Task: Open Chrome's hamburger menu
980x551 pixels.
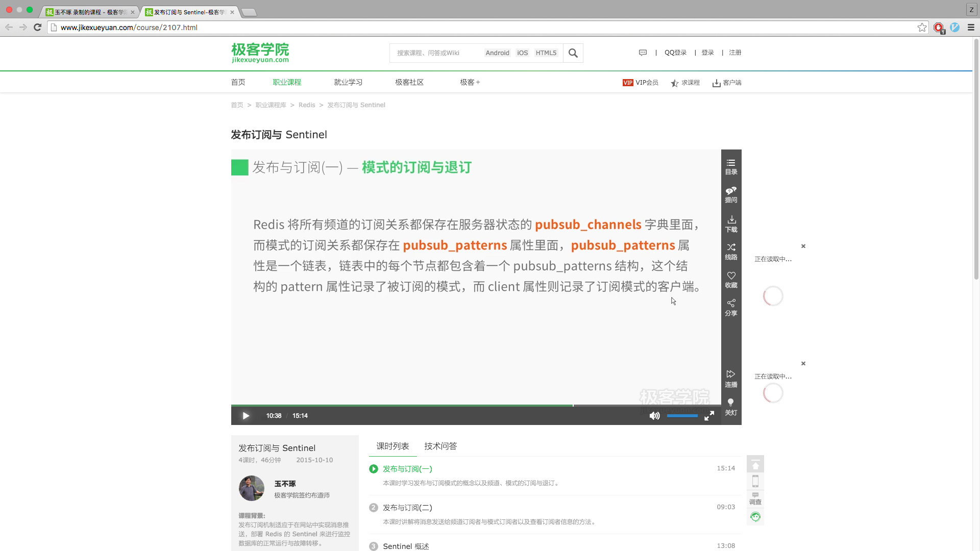Action: coord(971,28)
